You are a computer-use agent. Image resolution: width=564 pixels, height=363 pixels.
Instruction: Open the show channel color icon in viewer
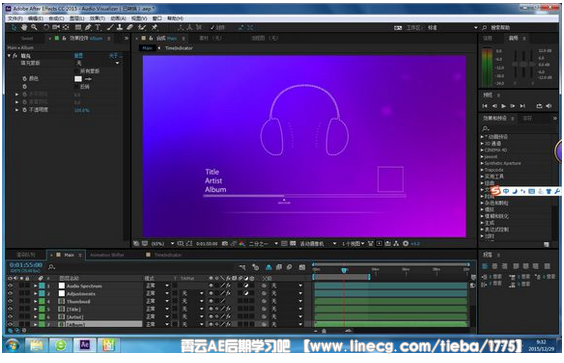(x=242, y=244)
